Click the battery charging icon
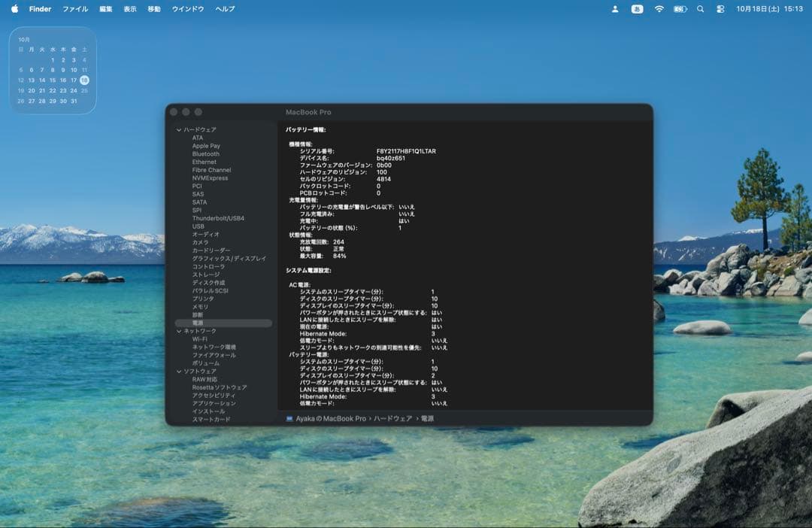 (x=680, y=9)
